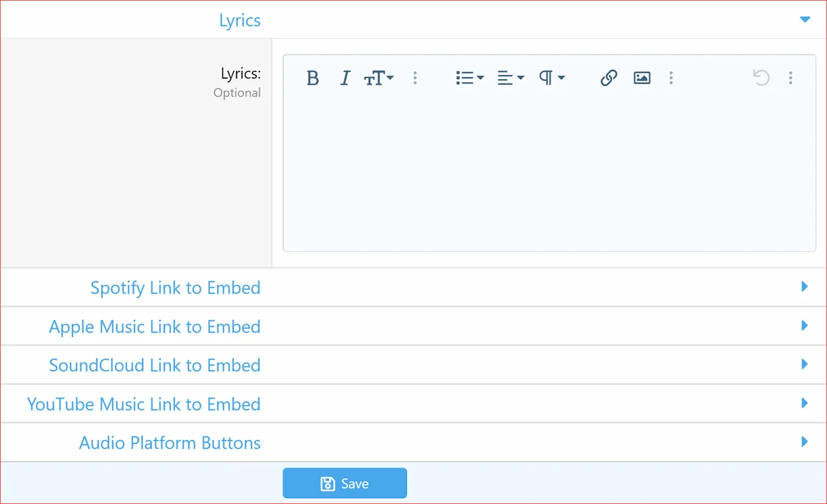Open SoundCloud Link to Embed section

[804, 364]
